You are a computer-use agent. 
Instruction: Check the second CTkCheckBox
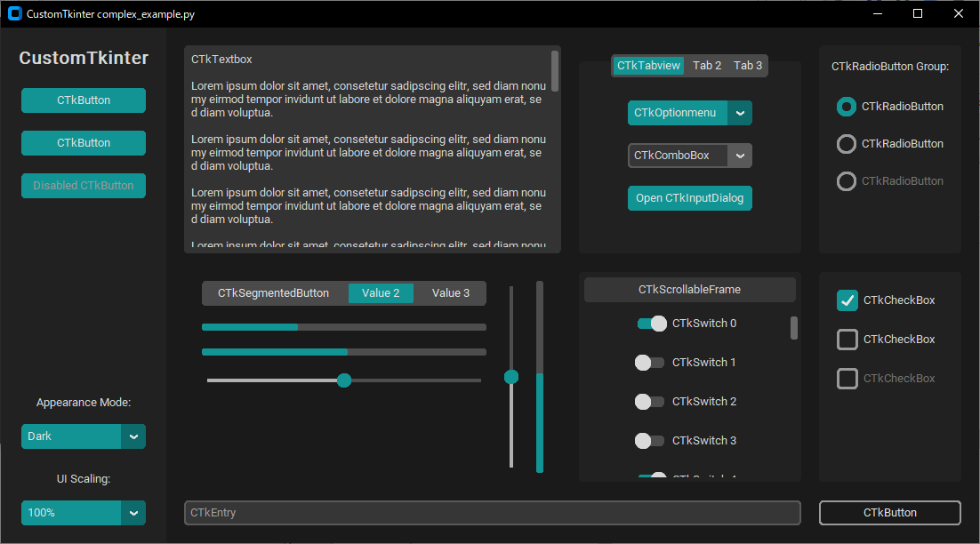click(847, 340)
